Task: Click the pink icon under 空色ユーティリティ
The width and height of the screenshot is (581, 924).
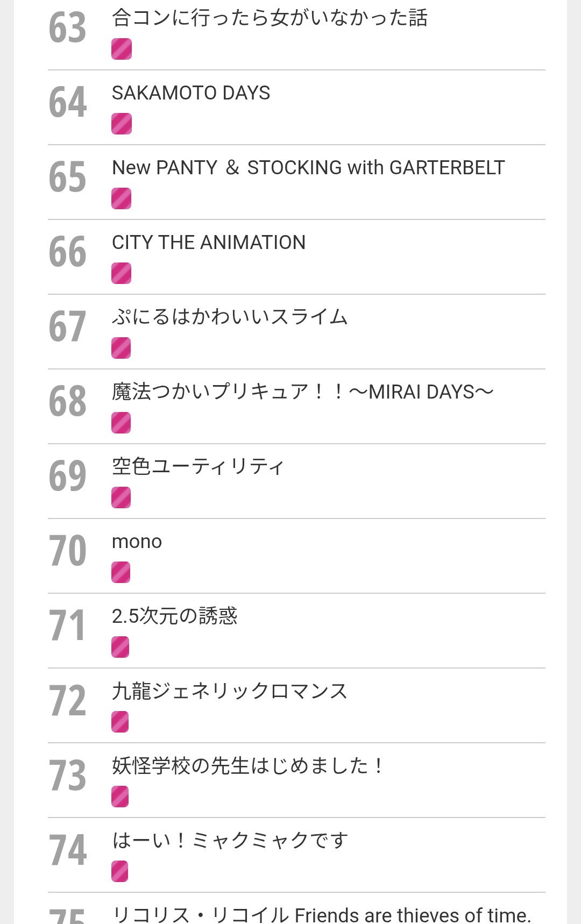Action: tap(121, 497)
